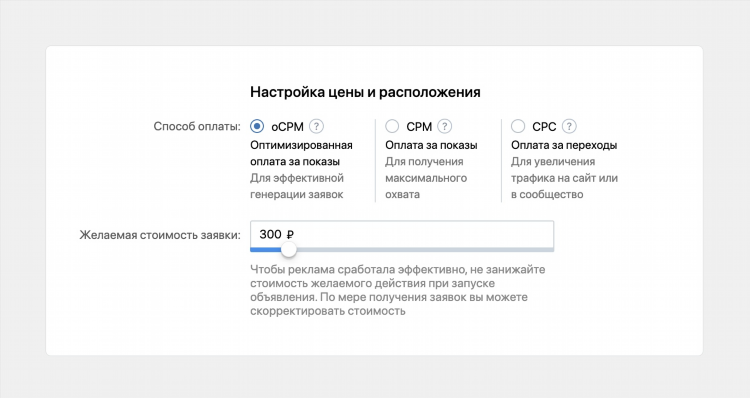The width and height of the screenshot is (750, 398).
Task: Open help question mark next to CPM
Action: coord(444,126)
